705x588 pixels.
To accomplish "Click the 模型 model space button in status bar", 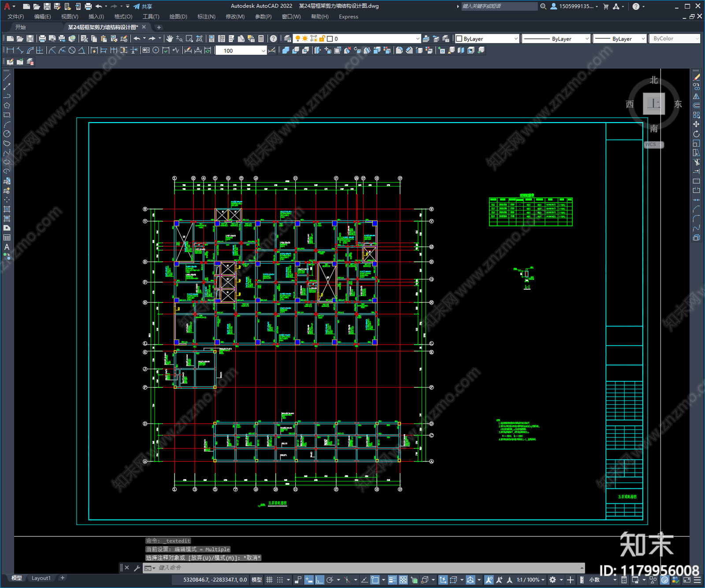I will 256,580.
